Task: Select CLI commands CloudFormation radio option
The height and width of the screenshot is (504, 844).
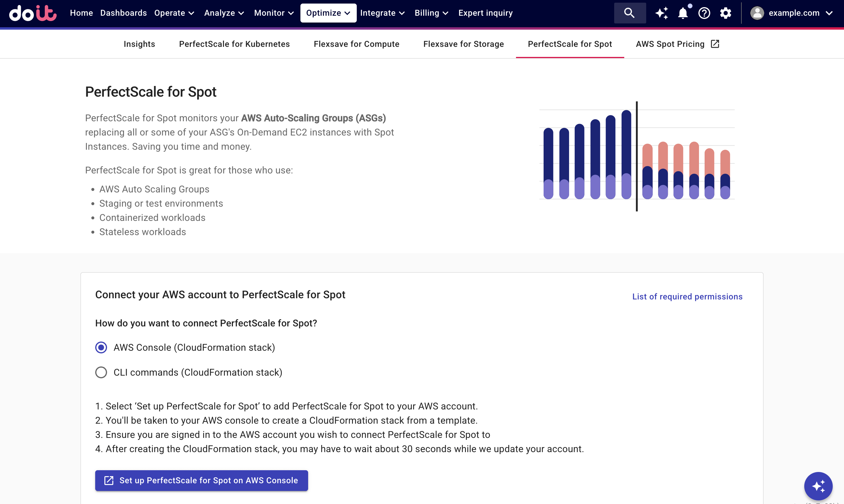Action: (101, 372)
